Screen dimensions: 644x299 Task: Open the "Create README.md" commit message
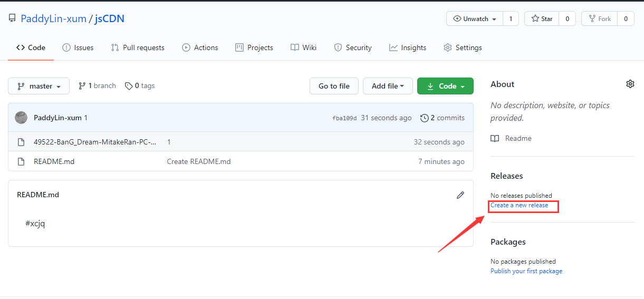[x=199, y=161]
